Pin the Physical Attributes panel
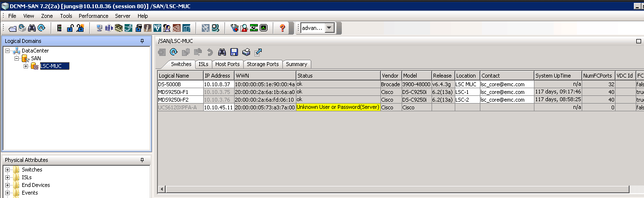 [x=142, y=160]
